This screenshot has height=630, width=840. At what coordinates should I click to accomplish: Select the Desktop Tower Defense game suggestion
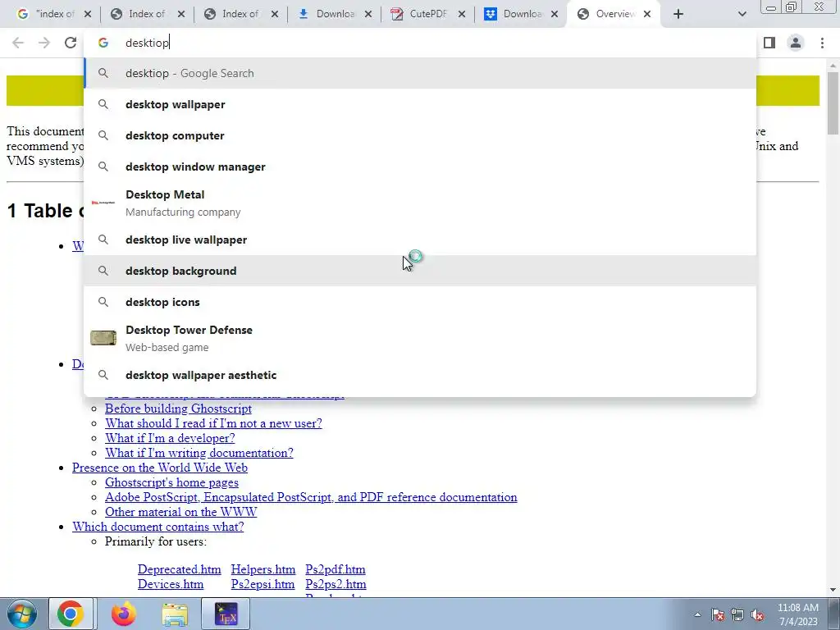420,338
